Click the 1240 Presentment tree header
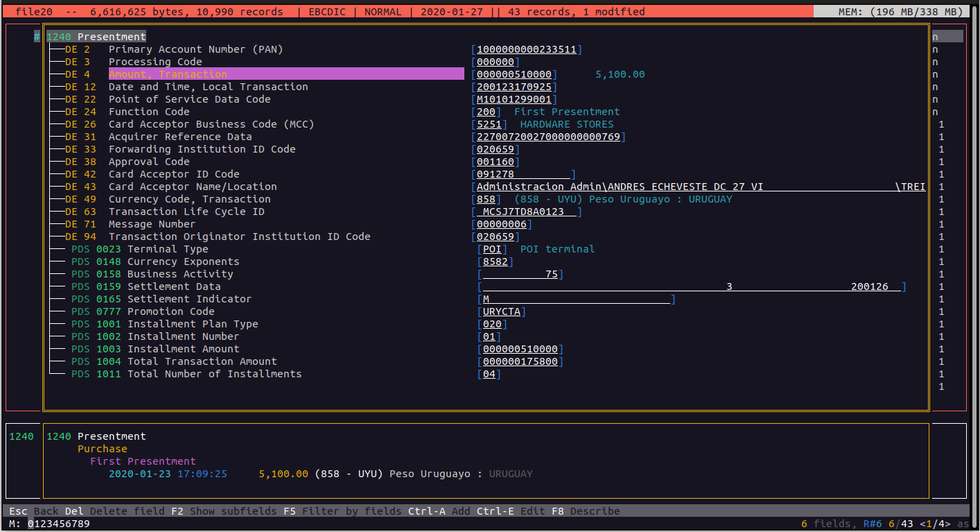 click(x=96, y=37)
